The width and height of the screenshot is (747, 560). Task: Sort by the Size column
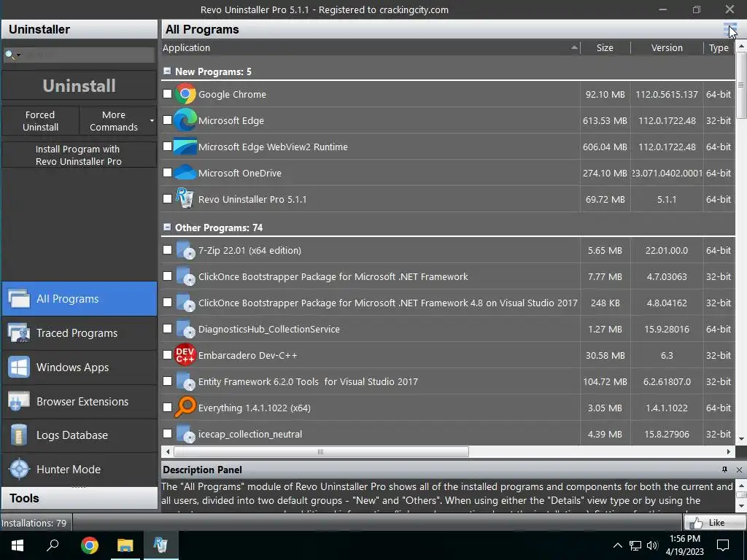tap(605, 47)
